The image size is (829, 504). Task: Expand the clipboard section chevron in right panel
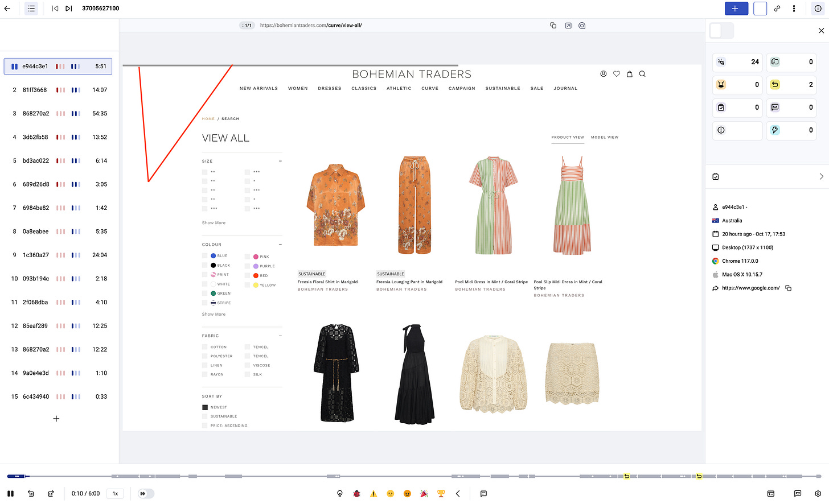821,177
